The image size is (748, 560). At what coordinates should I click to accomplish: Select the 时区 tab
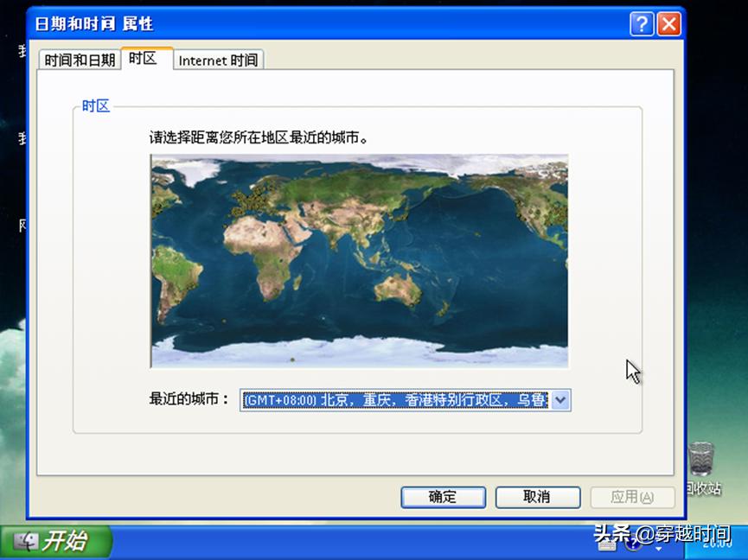[145, 59]
